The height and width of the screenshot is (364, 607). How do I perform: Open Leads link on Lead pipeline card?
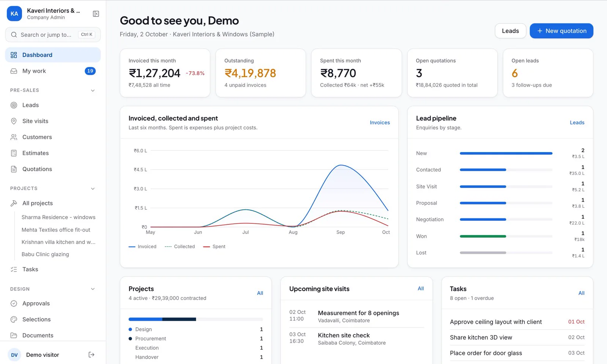coord(577,122)
